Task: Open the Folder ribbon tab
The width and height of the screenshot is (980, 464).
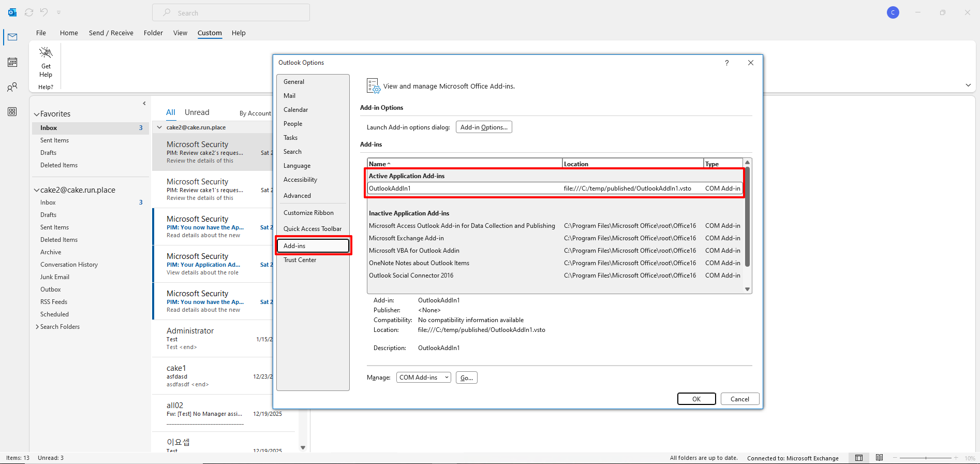Action: 153,33
